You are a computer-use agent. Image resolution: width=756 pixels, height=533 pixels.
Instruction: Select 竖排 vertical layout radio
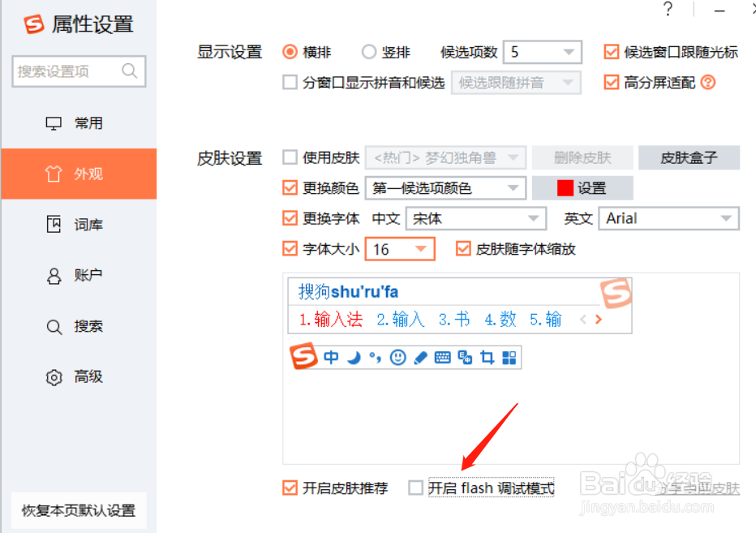coord(369,52)
